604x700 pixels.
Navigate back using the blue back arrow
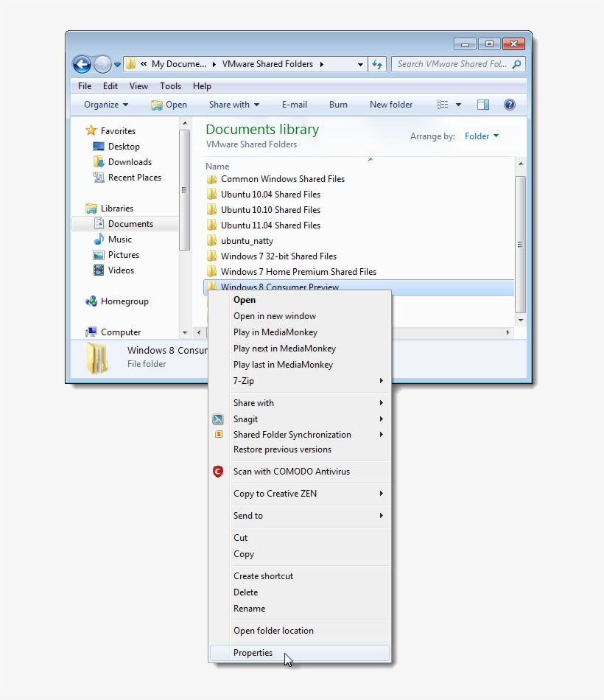tap(81, 64)
